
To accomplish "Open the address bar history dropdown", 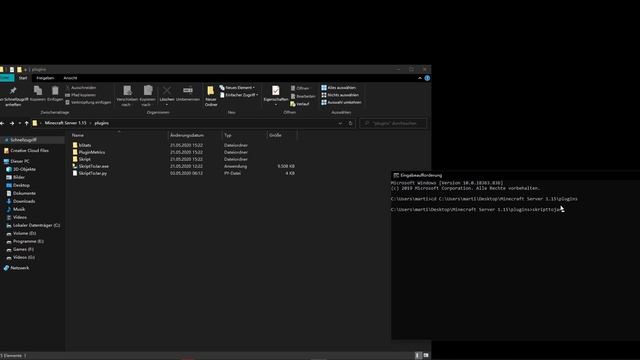I will point(340,123).
